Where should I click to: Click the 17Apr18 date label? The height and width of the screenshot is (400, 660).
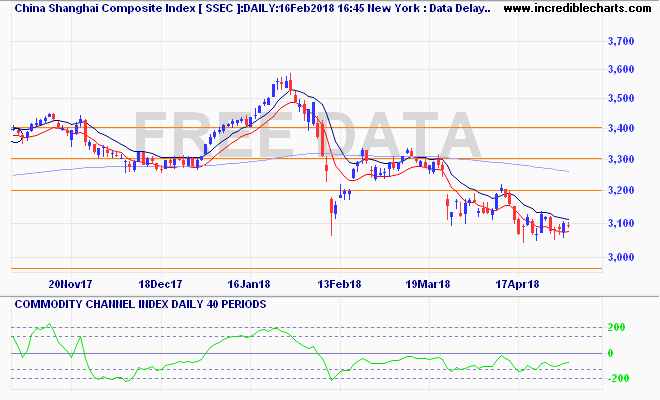pos(517,284)
